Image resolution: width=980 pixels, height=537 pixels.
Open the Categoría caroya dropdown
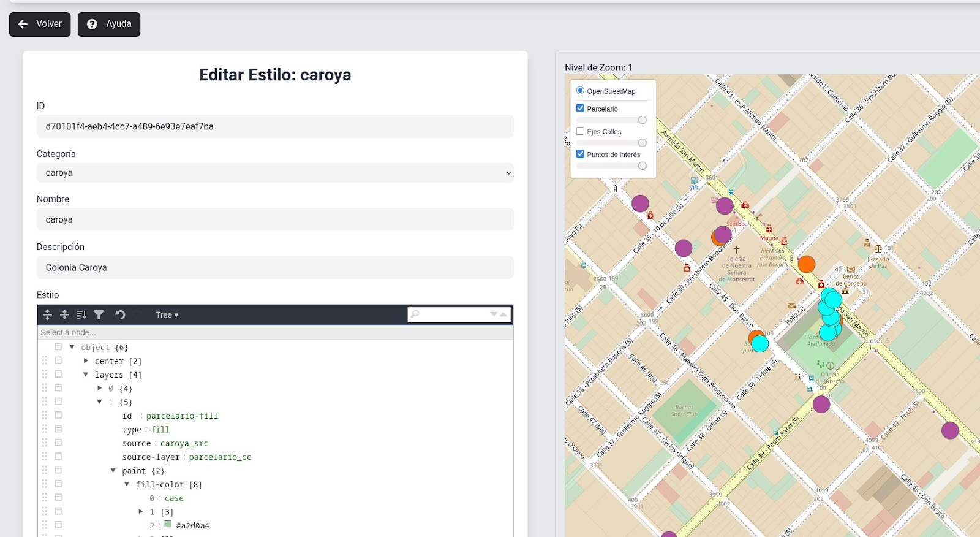(x=275, y=173)
